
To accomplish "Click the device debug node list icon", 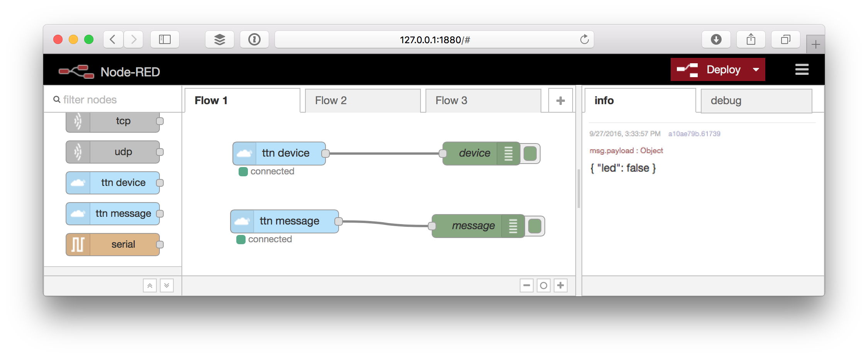I will coord(509,154).
